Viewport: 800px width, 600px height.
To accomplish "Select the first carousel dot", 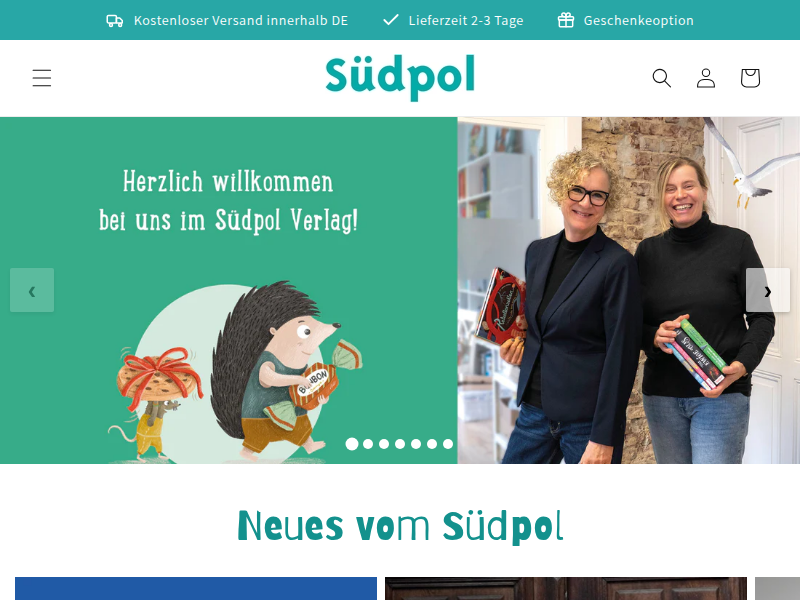I will [x=352, y=444].
